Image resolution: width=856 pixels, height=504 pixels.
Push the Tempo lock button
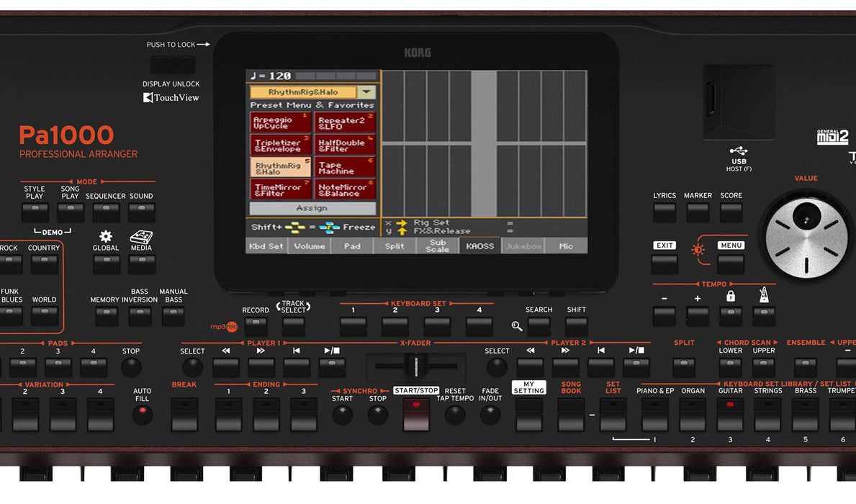pyautogui.click(x=731, y=315)
